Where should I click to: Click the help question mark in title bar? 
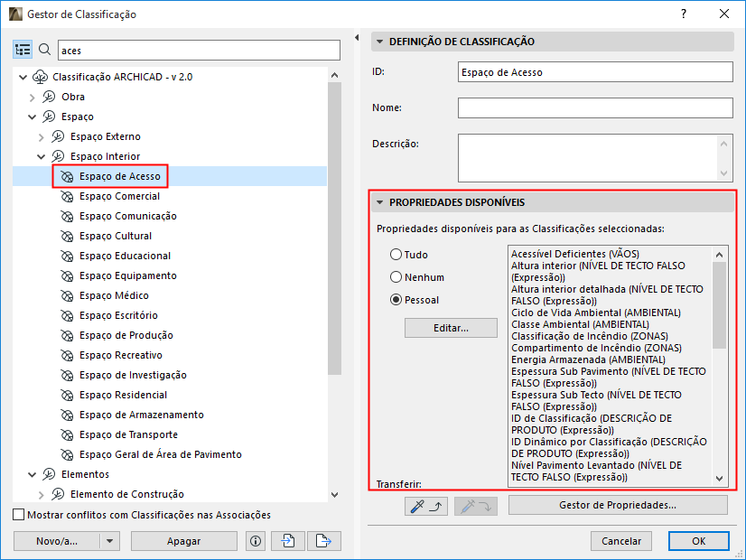coord(684,14)
